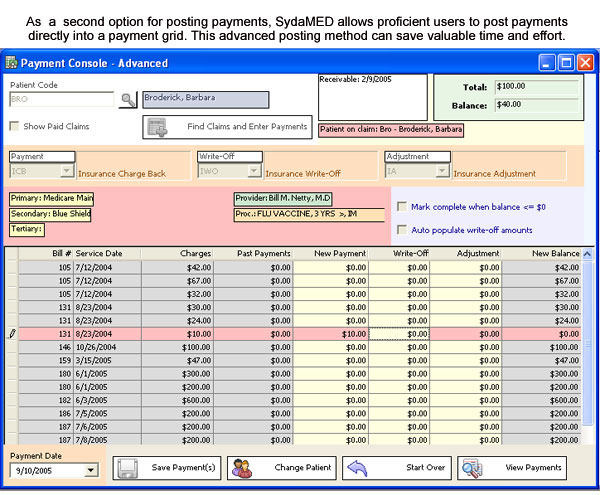Viewport: 600px width, 495px height.
Task: Check Mark complete when balance <= $0
Action: pyautogui.click(x=402, y=207)
